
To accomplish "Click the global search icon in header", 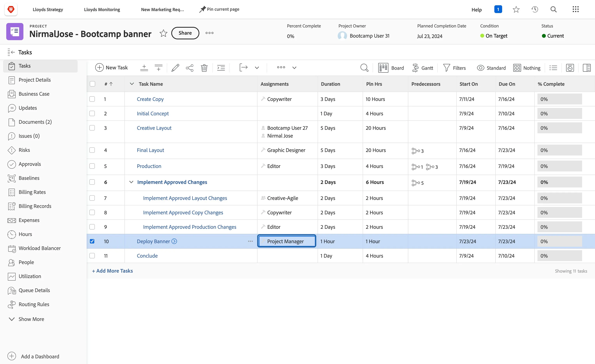I will tap(553, 9).
